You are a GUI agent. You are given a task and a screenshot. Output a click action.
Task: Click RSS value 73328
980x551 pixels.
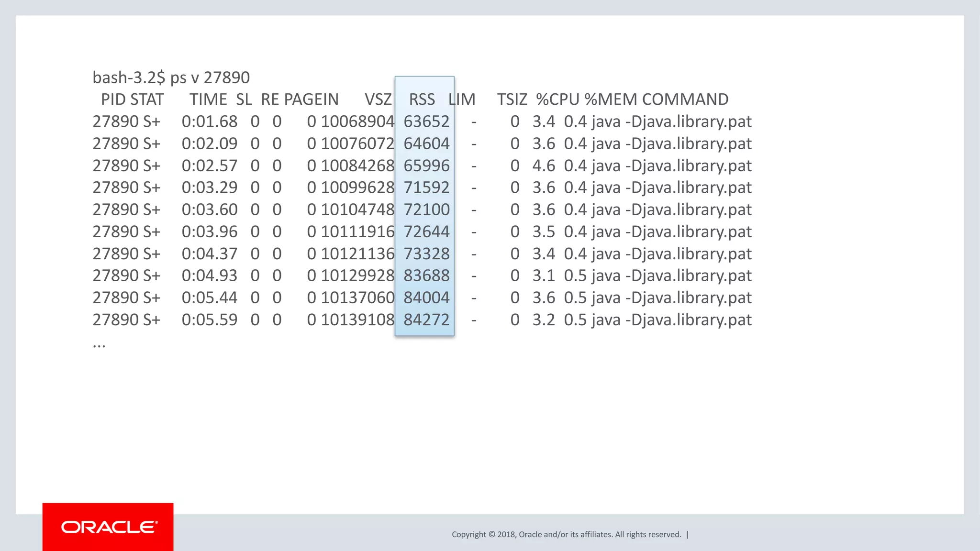[x=426, y=253]
